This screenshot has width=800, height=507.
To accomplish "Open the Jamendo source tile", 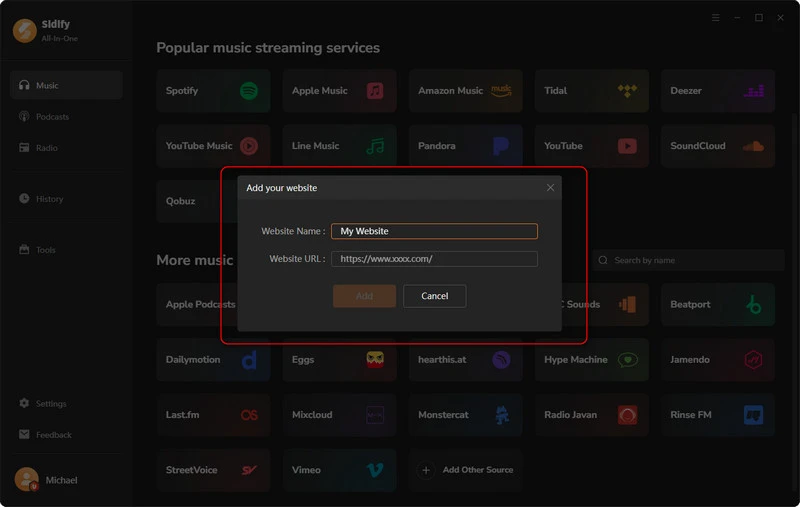I will click(717, 360).
